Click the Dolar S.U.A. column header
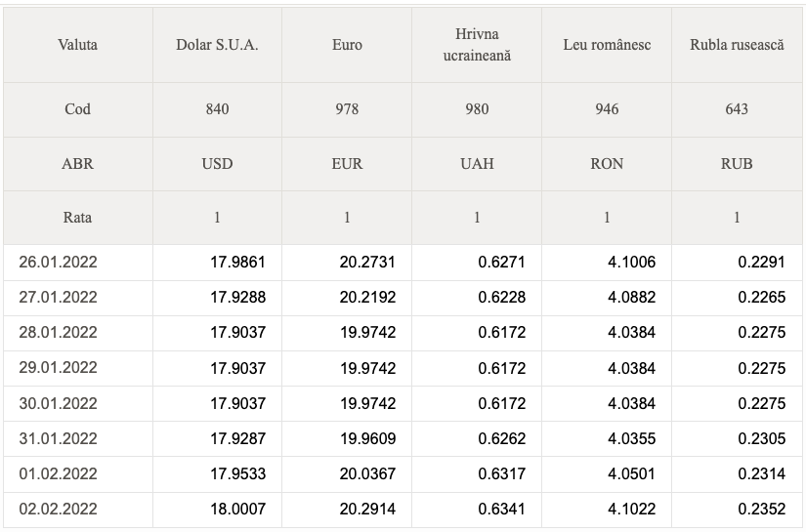This screenshot has height=532, width=806. pos(217,45)
